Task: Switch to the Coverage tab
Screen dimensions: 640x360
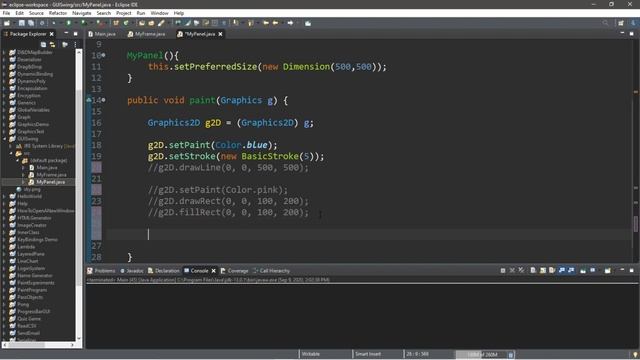Action: [x=234, y=271]
